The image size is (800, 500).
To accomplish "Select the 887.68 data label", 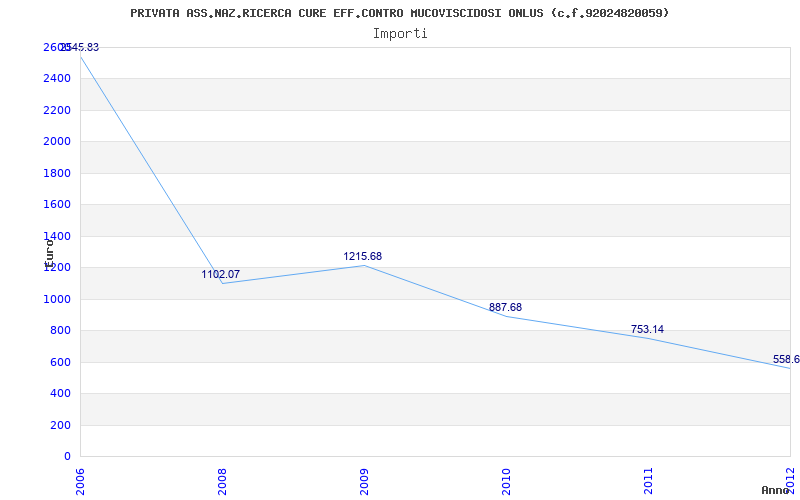I will 505,308.
